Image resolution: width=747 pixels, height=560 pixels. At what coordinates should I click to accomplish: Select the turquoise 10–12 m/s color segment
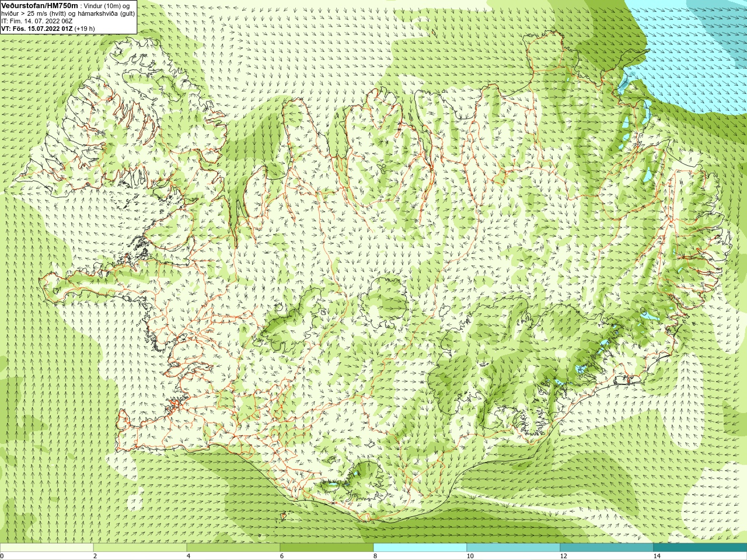click(514, 548)
